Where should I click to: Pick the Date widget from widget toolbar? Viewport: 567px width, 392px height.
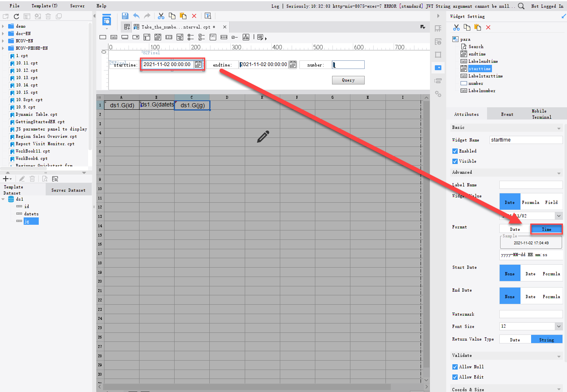tap(157, 37)
